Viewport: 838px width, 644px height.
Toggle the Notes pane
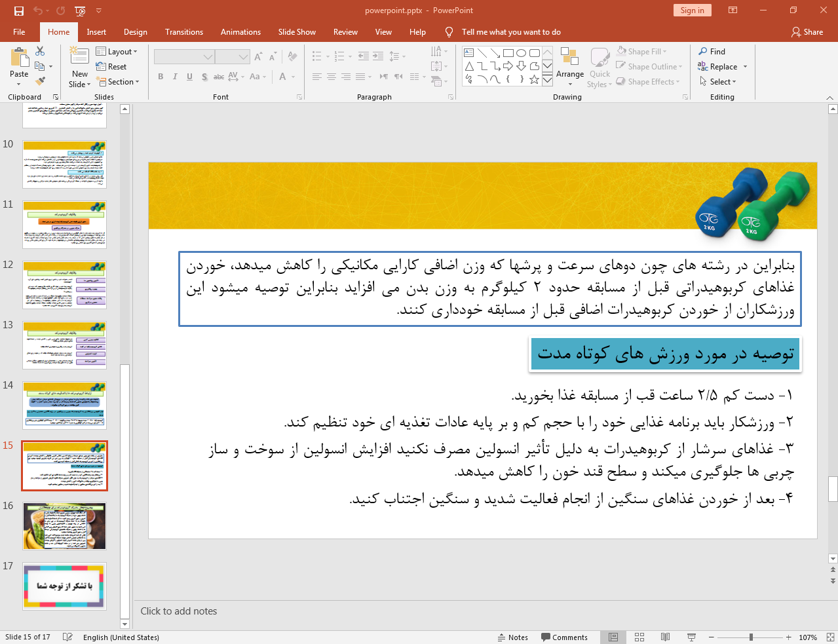[512, 637]
